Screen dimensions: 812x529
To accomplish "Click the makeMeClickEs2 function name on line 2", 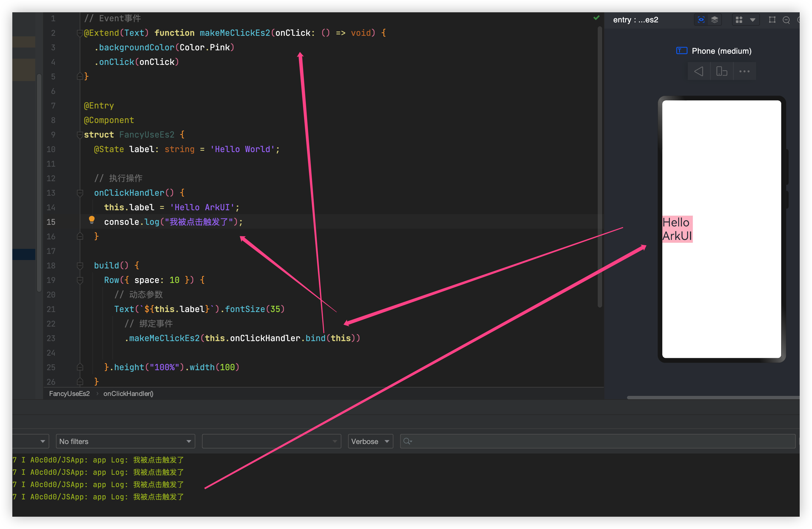I will pos(235,33).
